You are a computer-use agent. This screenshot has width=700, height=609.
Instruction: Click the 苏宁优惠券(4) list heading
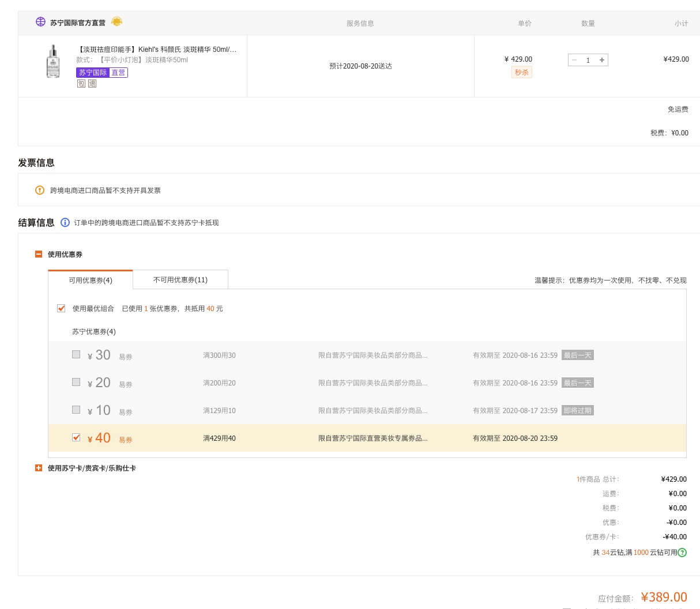tap(94, 332)
